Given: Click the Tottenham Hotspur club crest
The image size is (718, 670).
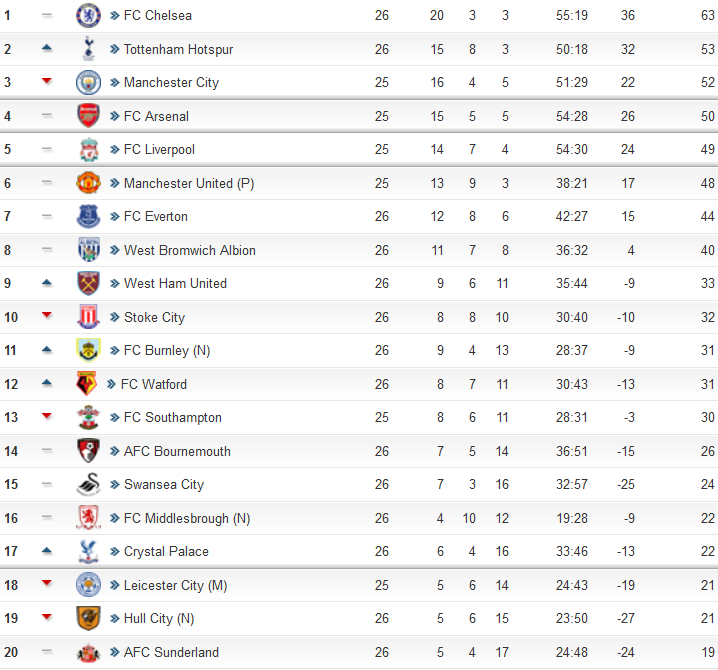Looking at the screenshot, I should pyautogui.click(x=88, y=49).
